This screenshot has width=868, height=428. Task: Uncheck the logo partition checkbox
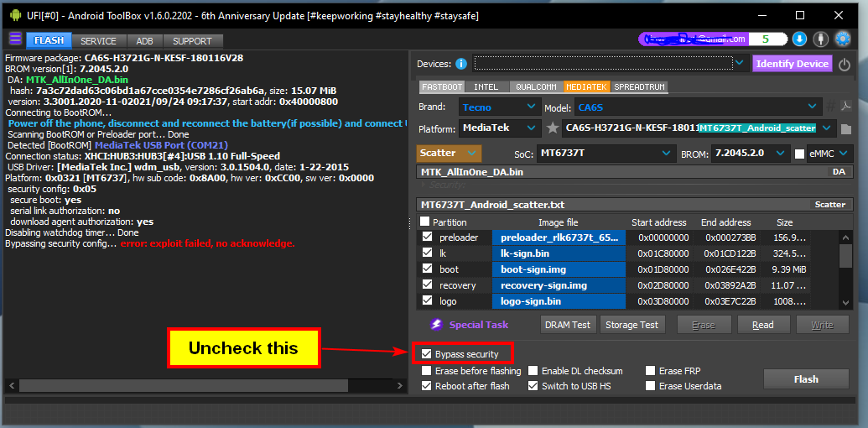[428, 300]
